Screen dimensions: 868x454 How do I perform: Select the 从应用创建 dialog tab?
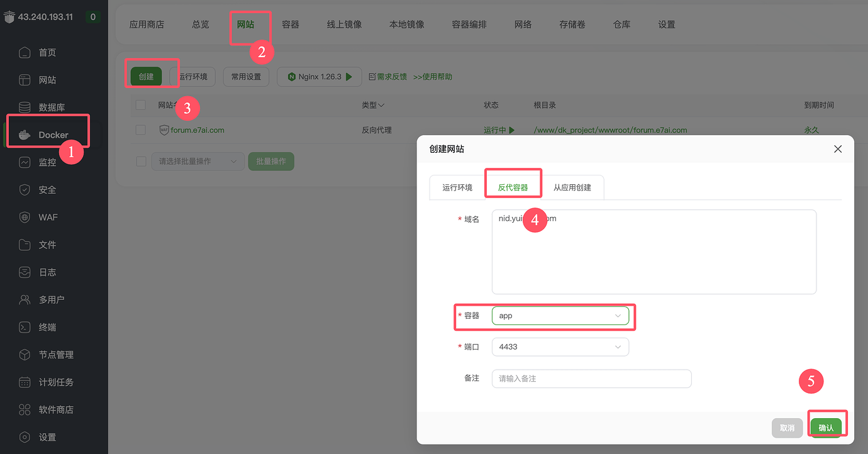(x=572, y=187)
